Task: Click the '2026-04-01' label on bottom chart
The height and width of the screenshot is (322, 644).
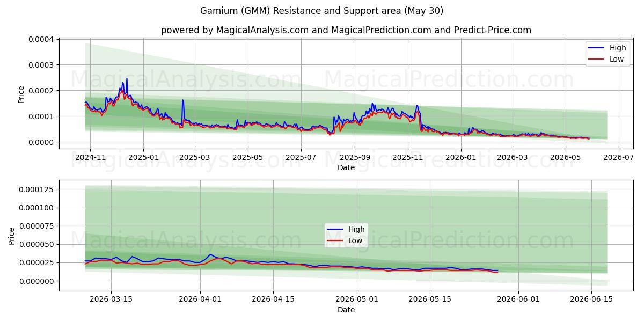Action: (x=200, y=299)
